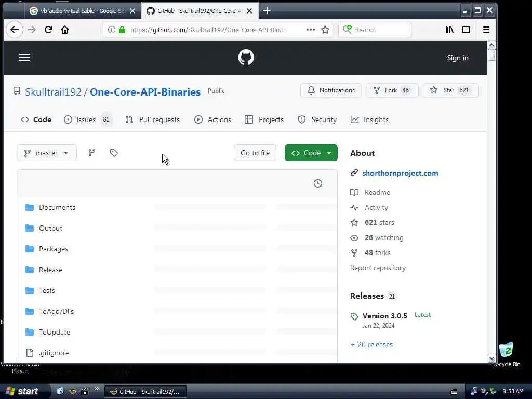Open the ToAdd/Dlls folder
This screenshot has height=399, width=532.
pos(56,312)
